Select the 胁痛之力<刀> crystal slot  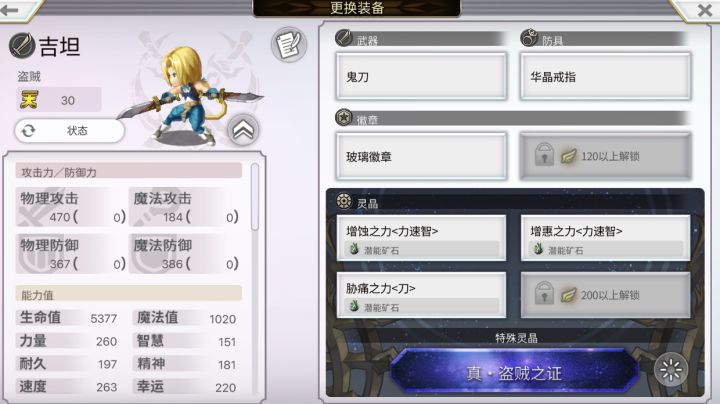(x=422, y=295)
